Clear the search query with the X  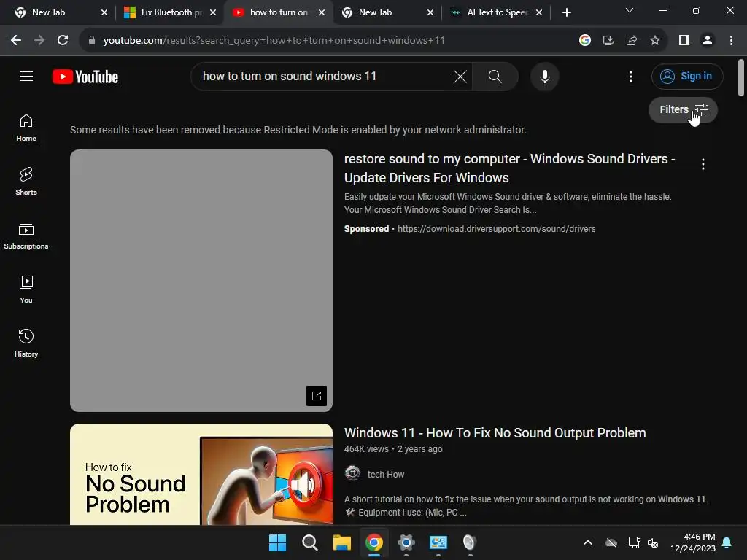click(460, 76)
